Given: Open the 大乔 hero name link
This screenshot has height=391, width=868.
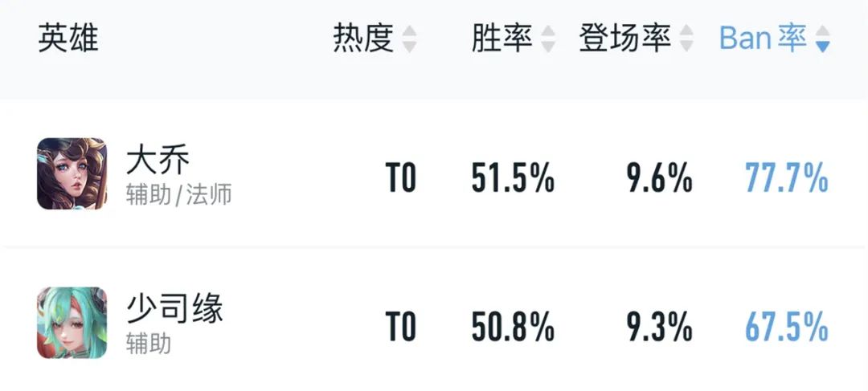Looking at the screenshot, I should coord(158,161).
